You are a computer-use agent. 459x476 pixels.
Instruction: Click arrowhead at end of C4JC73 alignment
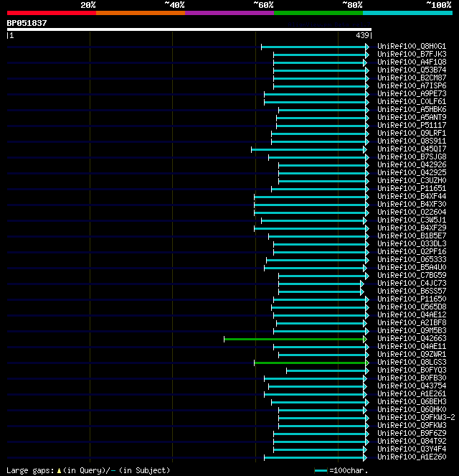coord(361,284)
